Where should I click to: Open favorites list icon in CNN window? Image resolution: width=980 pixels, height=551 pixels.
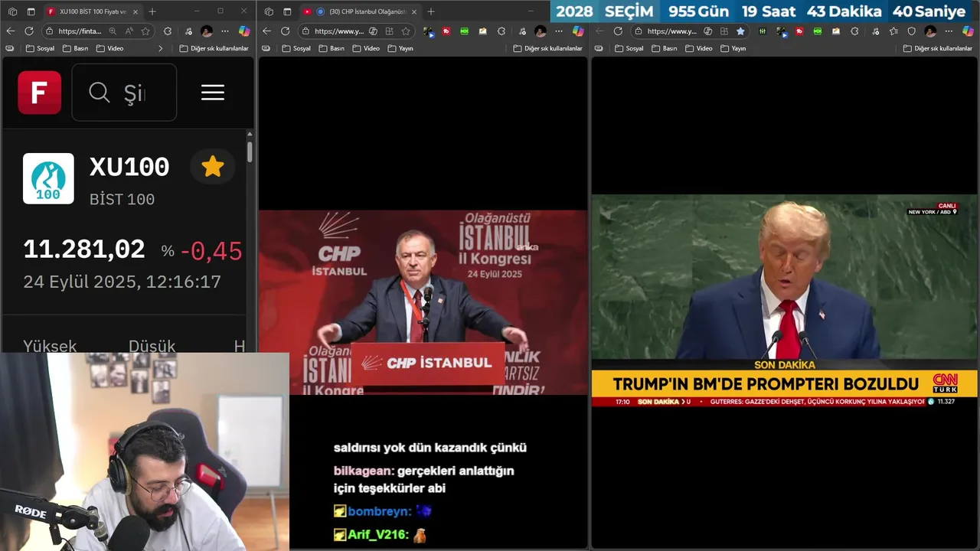point(893,31)
